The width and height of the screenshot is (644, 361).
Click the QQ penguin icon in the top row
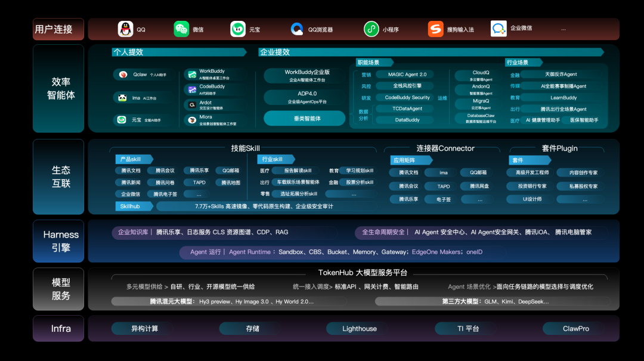point(125,29)
